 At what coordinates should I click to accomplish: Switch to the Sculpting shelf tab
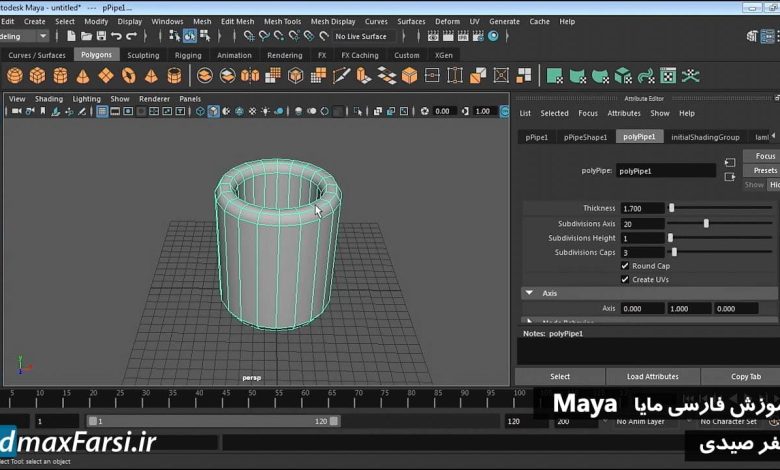[x=143, y=55]
